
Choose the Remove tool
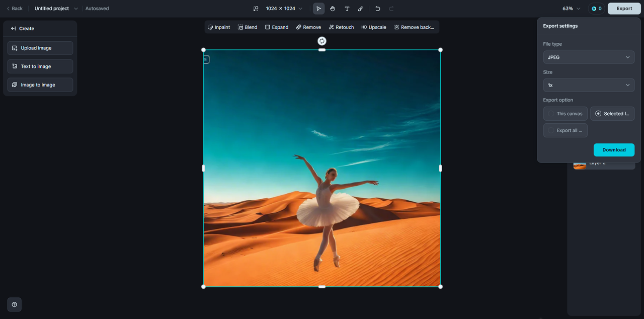[308, 27]
